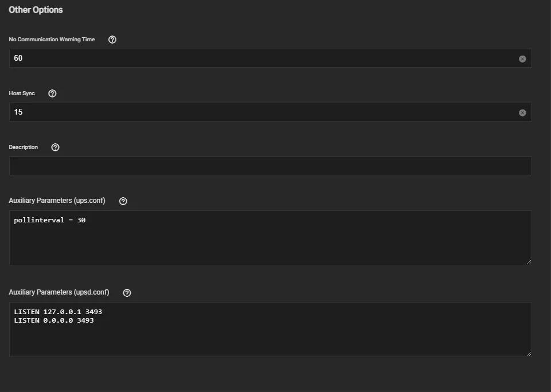The image size is (551, 392).
Task: Click the Description label text
Action: coord(24,147)
